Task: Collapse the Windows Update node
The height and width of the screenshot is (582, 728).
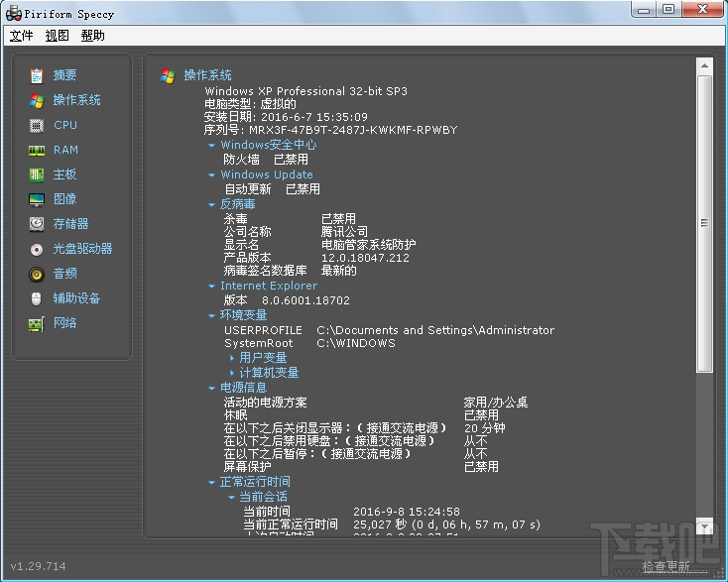Action: 211,175
